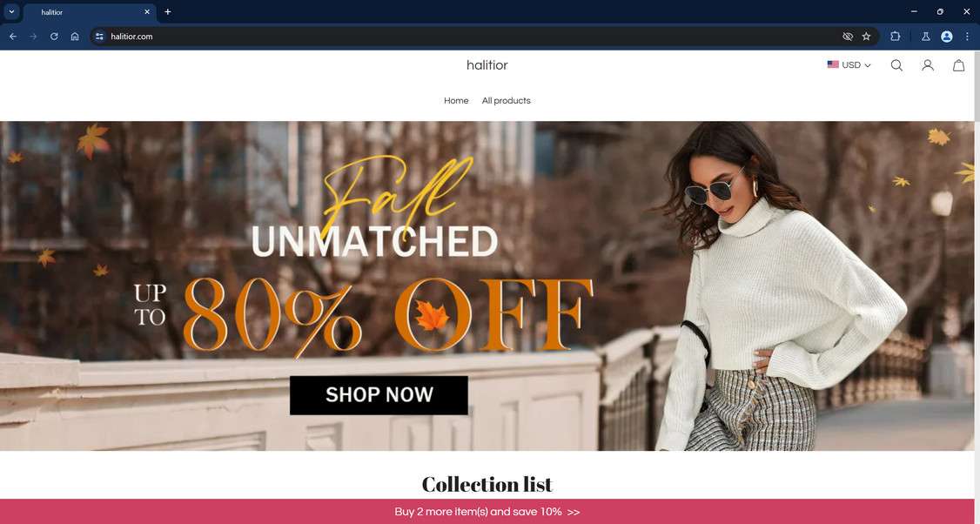Open the browser extensions puzzle icon
980x524 pixels.
(895, 37)
